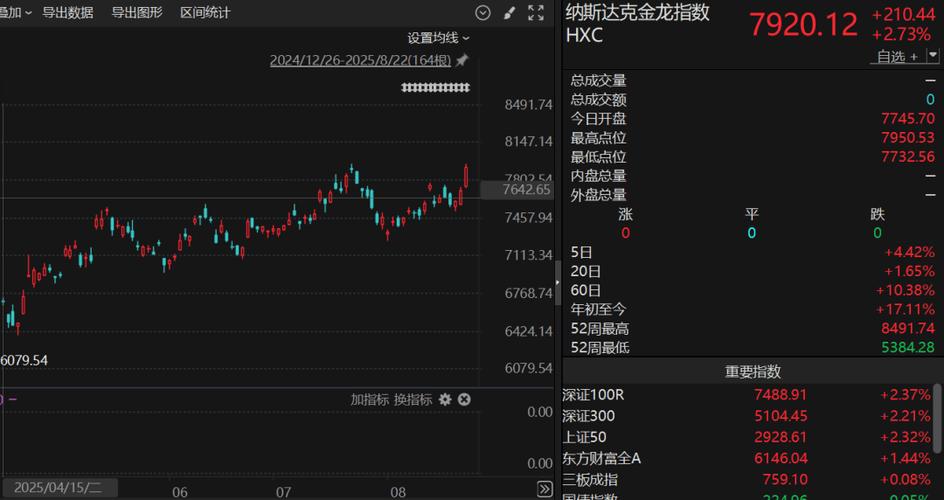Click 加指标 add indicator button
944x500 pixels.
pyautogui.click(x=370, y=400)
